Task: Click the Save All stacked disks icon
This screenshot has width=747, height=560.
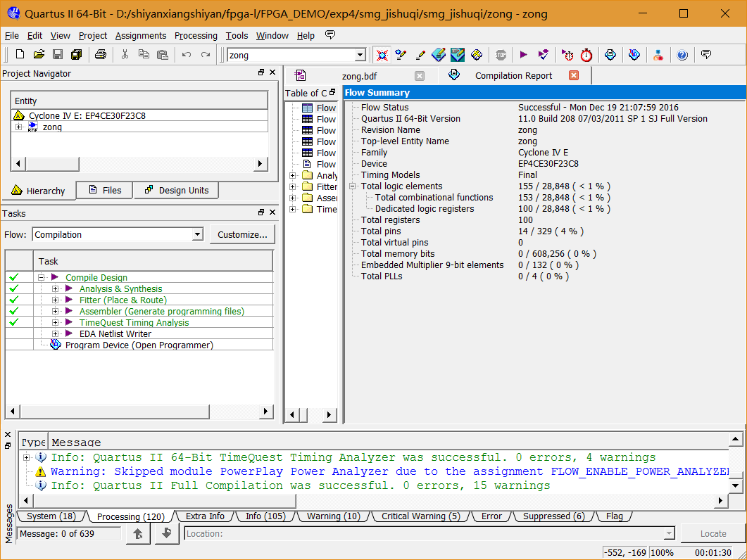Action: [76, 54]
